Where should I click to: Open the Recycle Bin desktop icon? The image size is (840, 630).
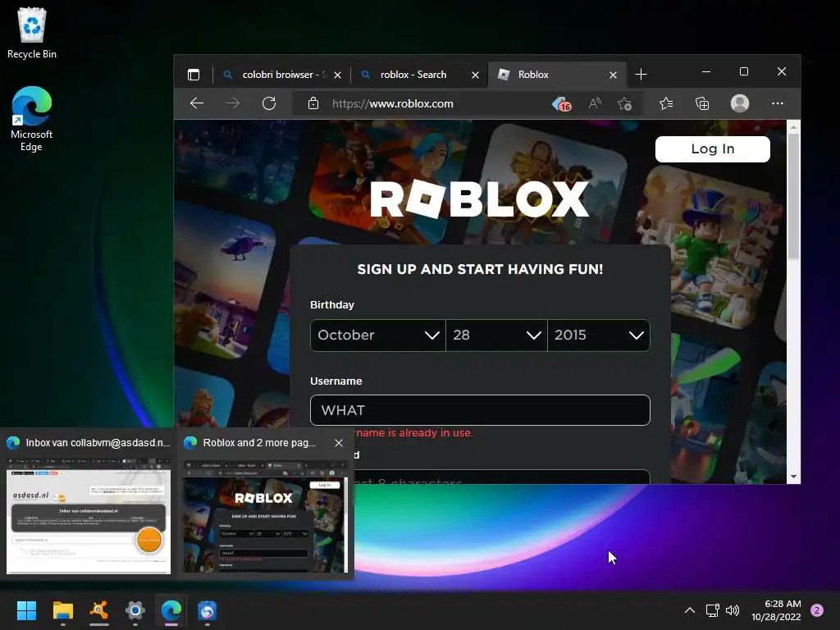[x=32, y=33]
